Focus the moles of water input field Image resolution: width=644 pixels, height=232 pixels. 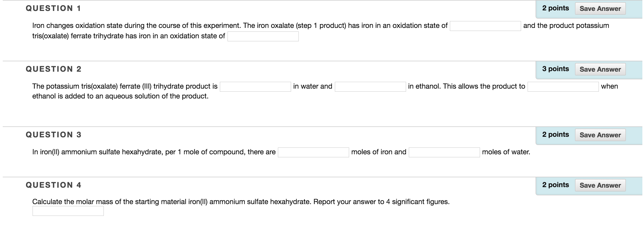(444, 152)
